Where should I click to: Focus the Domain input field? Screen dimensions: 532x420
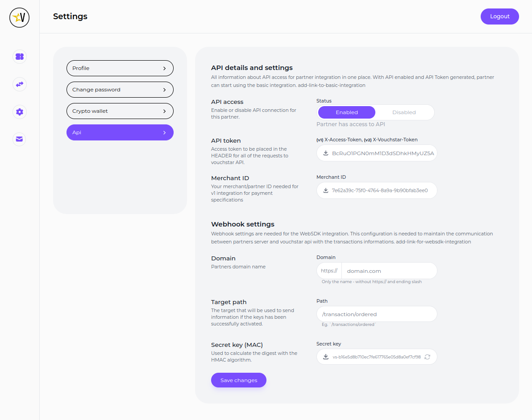tap(389, 271)
